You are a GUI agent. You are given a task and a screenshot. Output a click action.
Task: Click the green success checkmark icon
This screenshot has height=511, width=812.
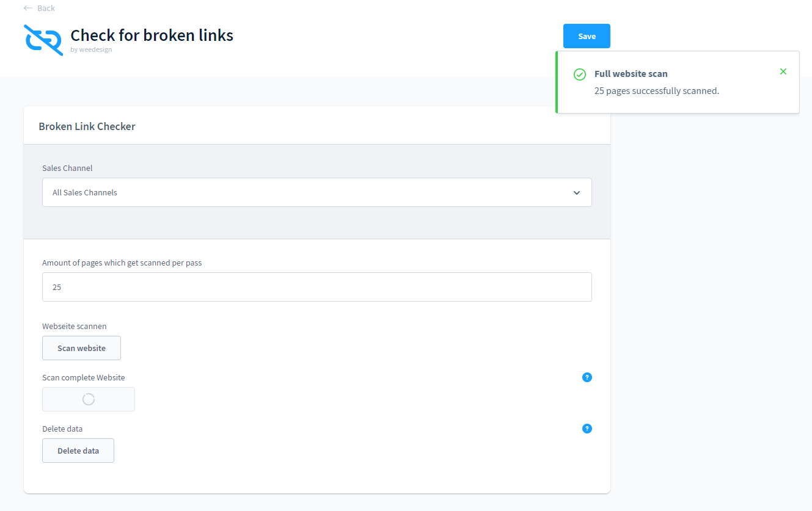click(x=580, y=74)
